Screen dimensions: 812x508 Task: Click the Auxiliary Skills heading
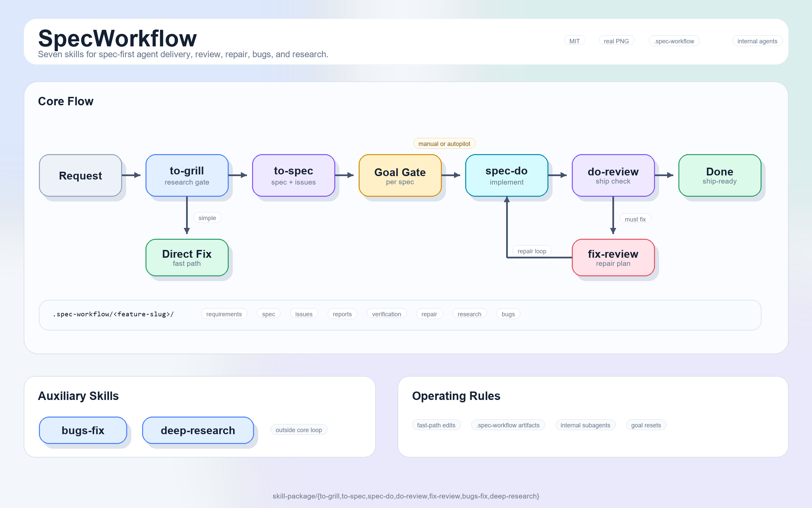click(78, 396)
